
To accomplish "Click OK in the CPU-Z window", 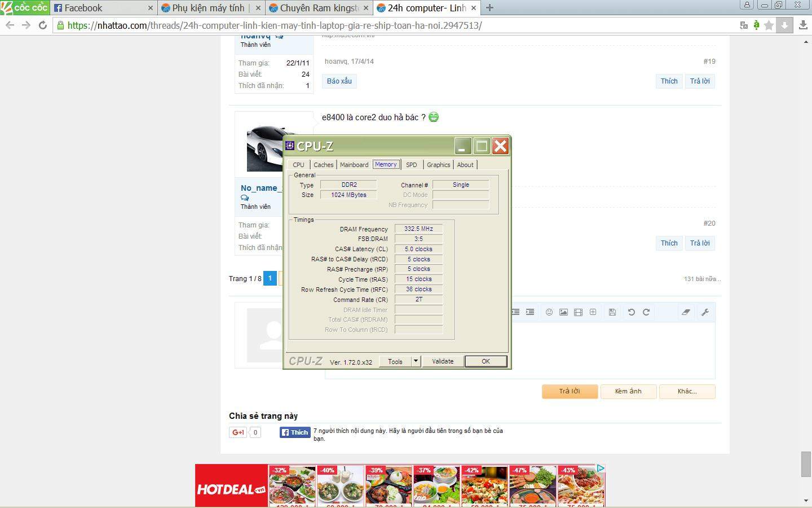I will point(486,361).
